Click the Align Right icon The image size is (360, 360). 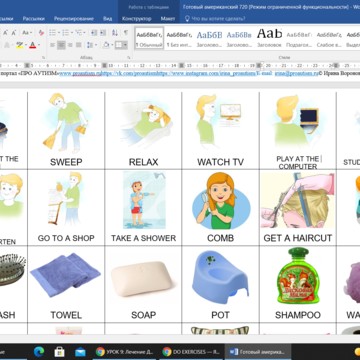tap(70, 45)
